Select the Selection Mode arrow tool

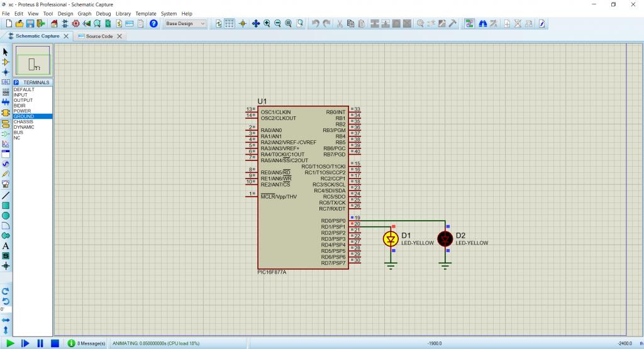[6, 52]
